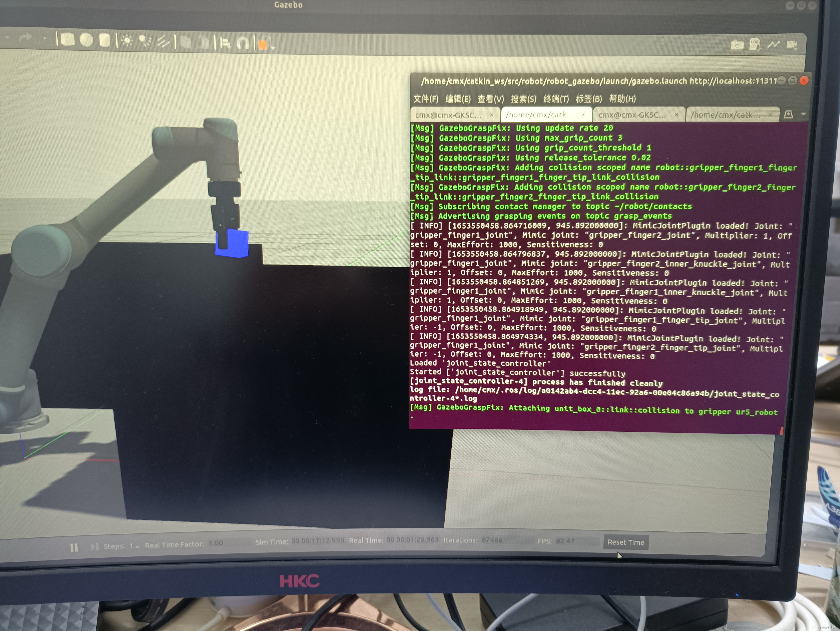This screenshot has height=631, width=840.
Task: Add a point light to the world
Action: [127, 41]
